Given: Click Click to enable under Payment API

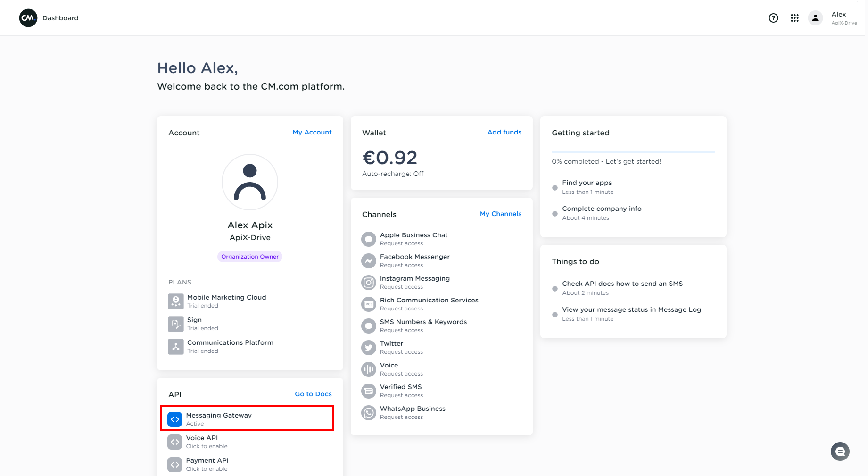Looking at the screenshot, I should pyautogui.click(x=207, y=469).
